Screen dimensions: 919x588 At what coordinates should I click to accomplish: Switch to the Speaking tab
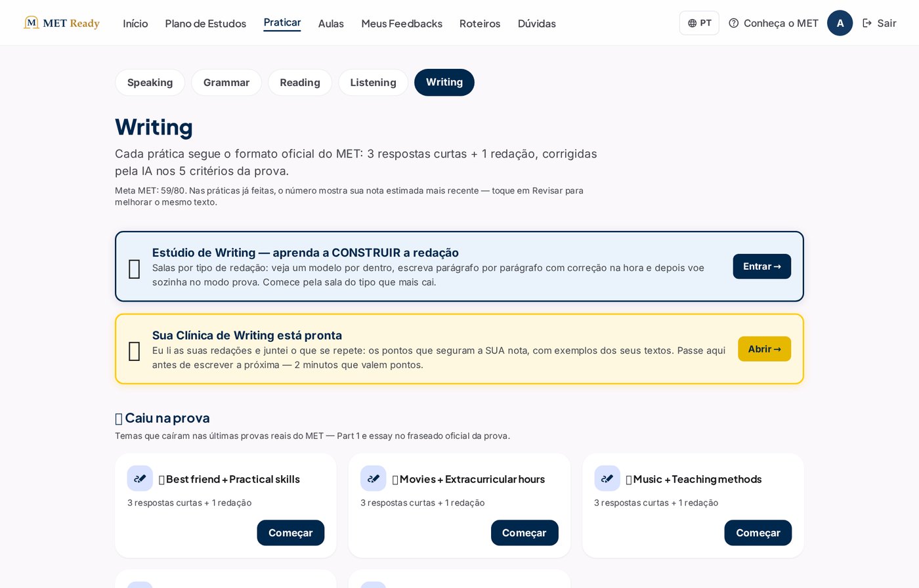150,83
